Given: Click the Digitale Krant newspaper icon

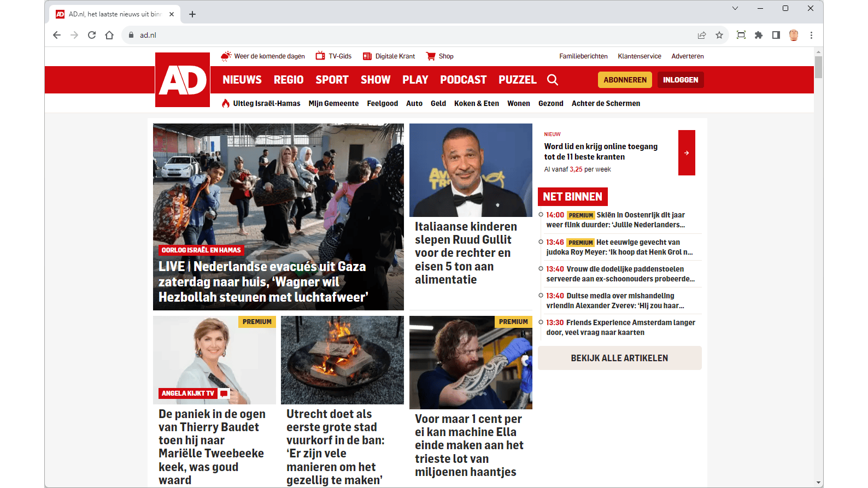Looking at the screenshot, I should [x=367, y=56].
